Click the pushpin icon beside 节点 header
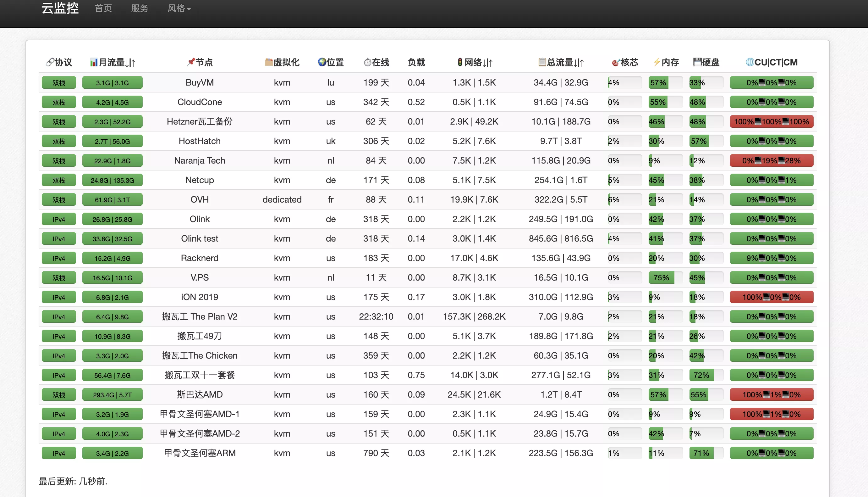This screenshot has height=497, width=868. 191,62
